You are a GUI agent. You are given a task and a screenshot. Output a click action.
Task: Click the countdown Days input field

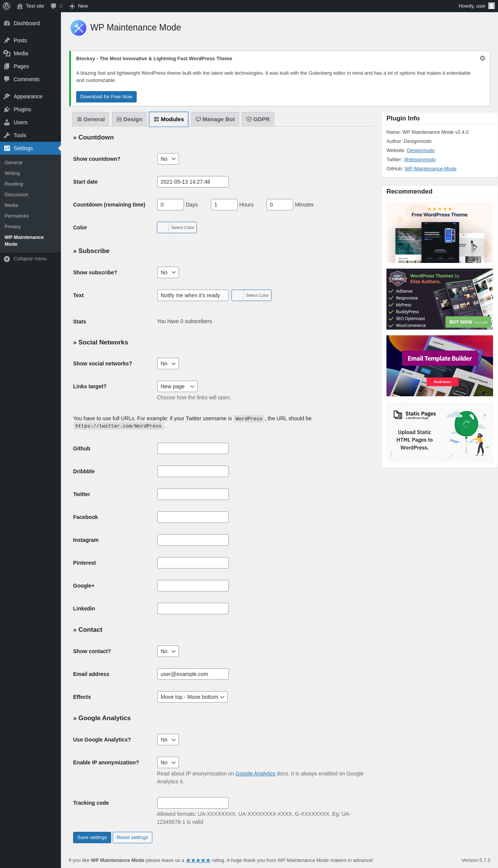[171, 205]
